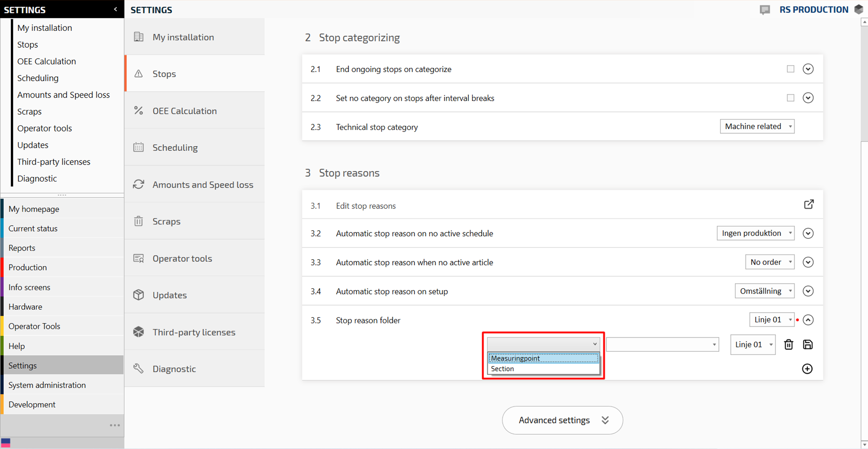
Task: Click the RS Production cube logo icon
Action: [x=858, y=10]
